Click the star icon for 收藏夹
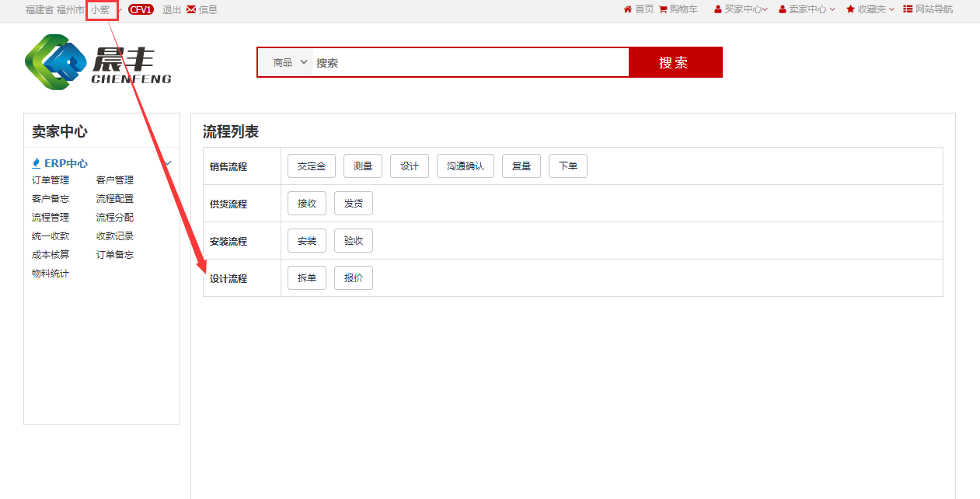Viewport: 980px width, 499px height. click(x=850, y=9)
